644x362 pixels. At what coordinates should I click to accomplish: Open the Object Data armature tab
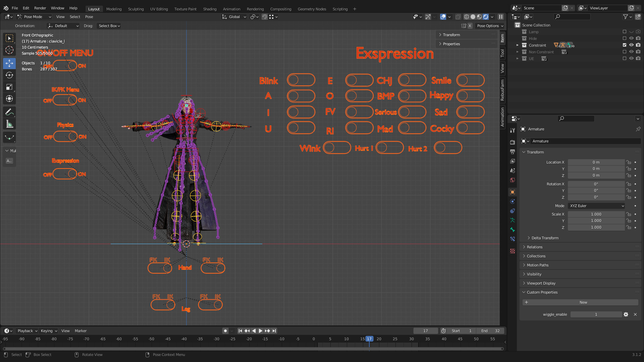point(513,220)
